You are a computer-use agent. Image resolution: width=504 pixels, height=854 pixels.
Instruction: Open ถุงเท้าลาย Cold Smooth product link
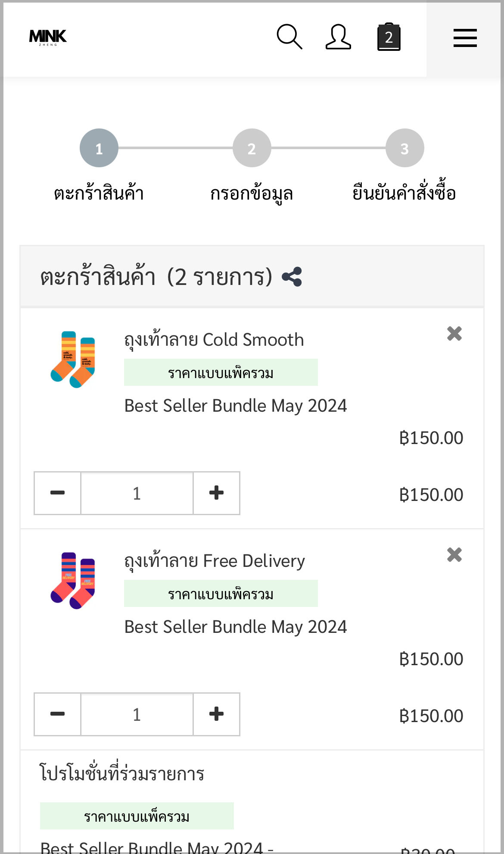point(214,340)
